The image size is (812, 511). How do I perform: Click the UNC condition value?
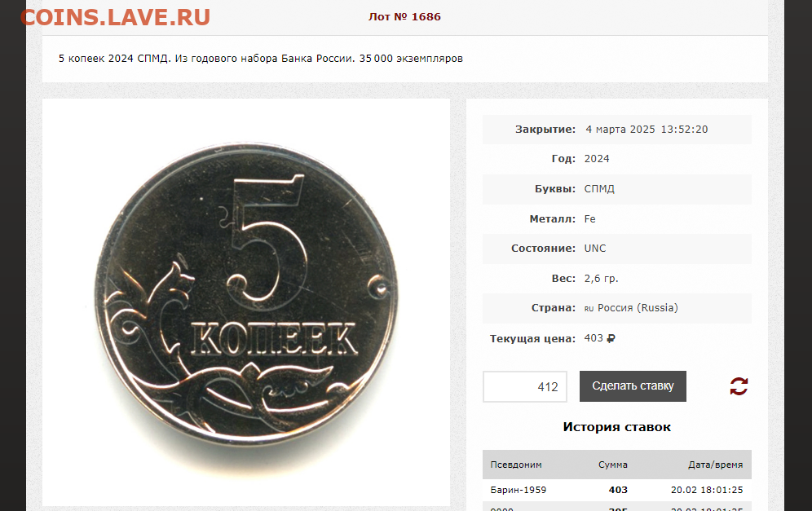pos(595,249)
